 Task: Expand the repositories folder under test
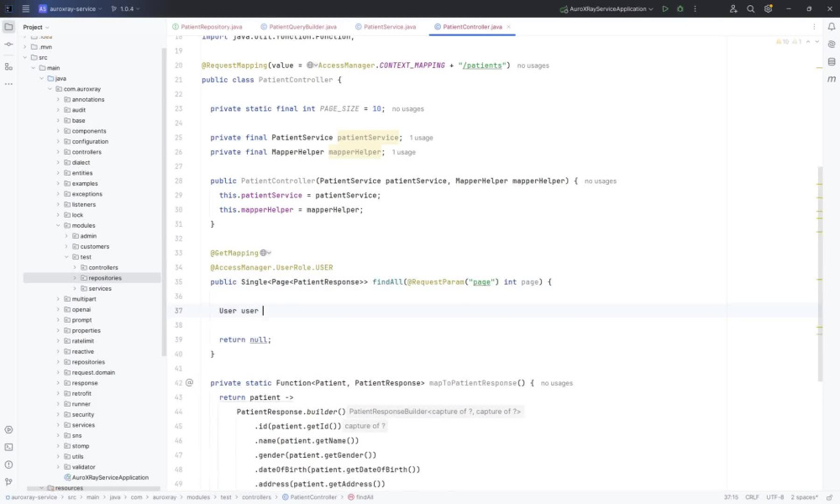[75, 278]
